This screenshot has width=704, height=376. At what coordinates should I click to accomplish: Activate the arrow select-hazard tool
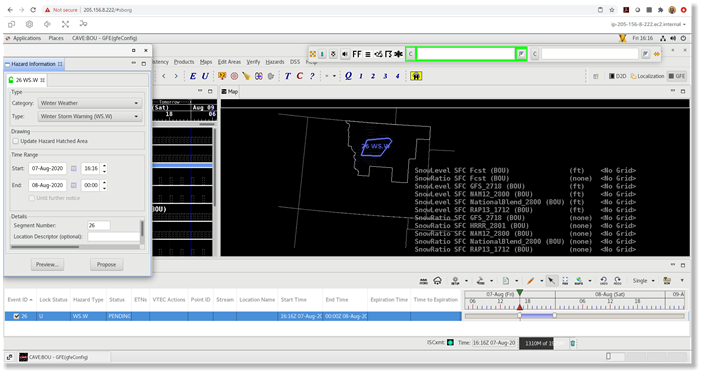click(551, 281)
